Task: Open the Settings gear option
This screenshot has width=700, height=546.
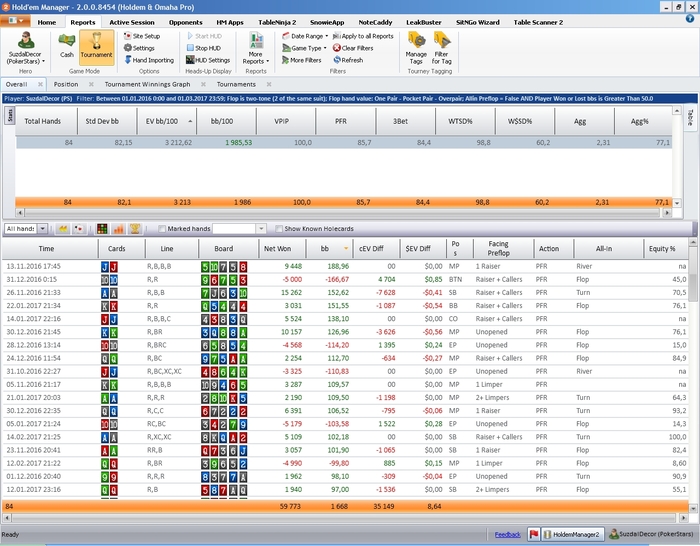Action: [x=139, y=48]
